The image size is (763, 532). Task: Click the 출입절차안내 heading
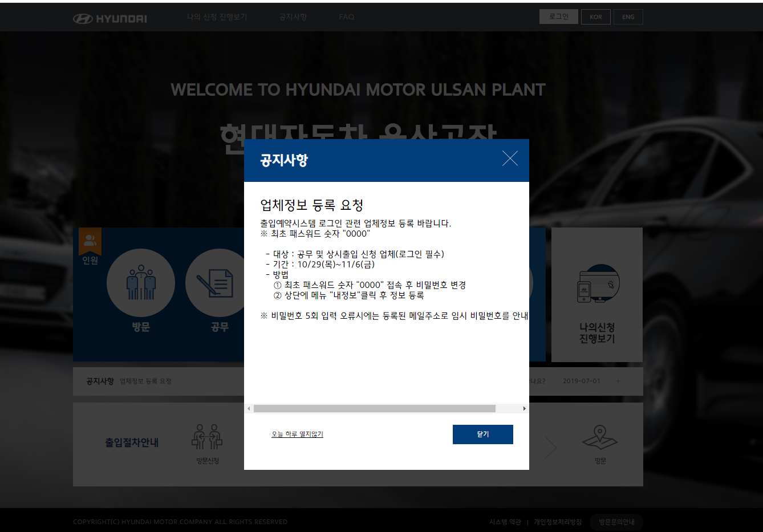tap(132, 442)
